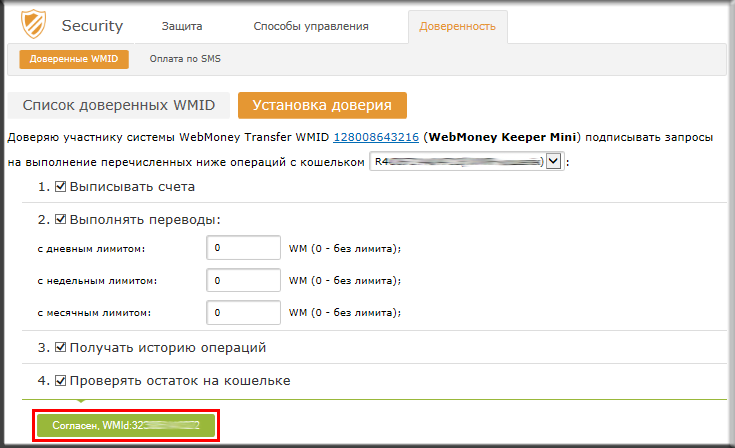The height and width of the screenshot is (448, 735).
Task: Toggle Выполнять переводы checkbox
Action: pyautogui.click(x=60, y=219)
